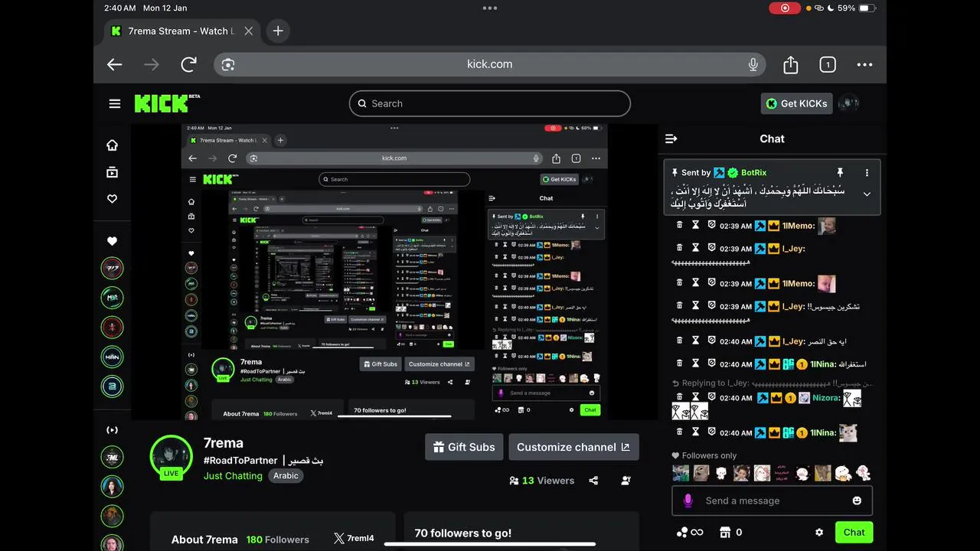Image resolution: width=980 pixels, height=551 pixels.
Task: Focus the kick.com address field
Action: [x=490, y=64]
